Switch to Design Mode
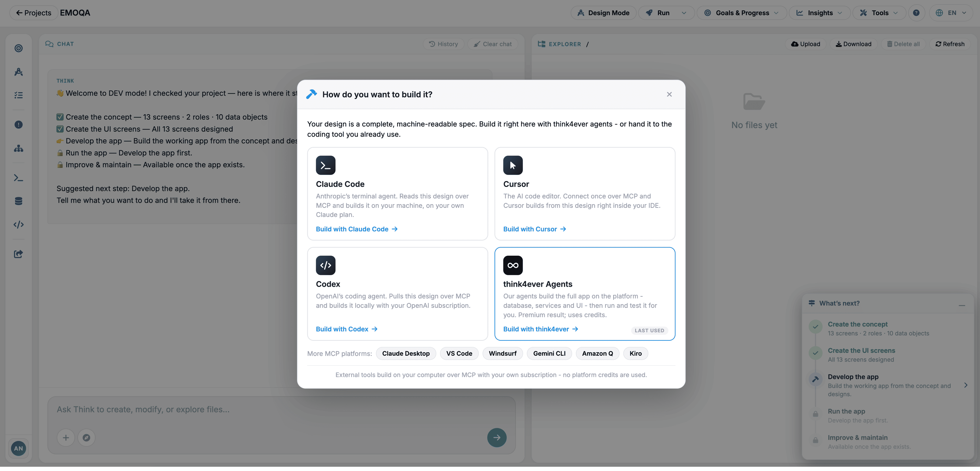 pos(603,13)
